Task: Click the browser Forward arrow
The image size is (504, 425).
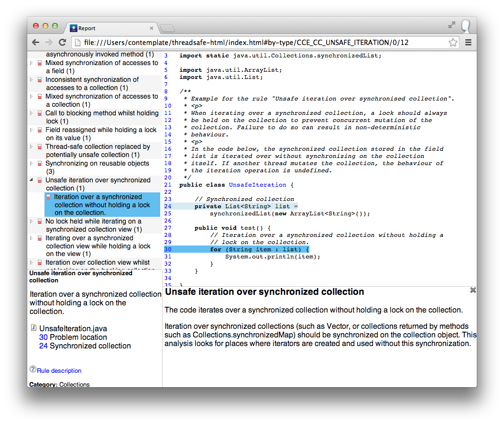Action: click(49, 43)
